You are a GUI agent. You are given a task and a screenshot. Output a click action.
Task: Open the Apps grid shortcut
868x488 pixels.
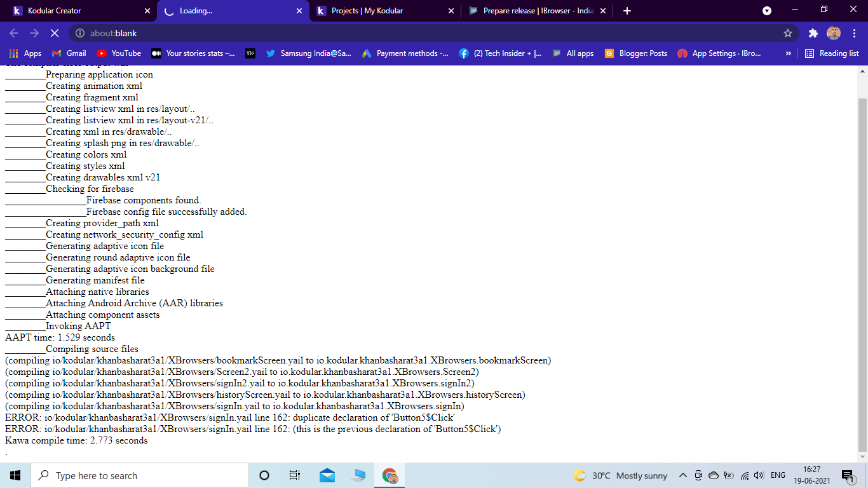(25, 53)
